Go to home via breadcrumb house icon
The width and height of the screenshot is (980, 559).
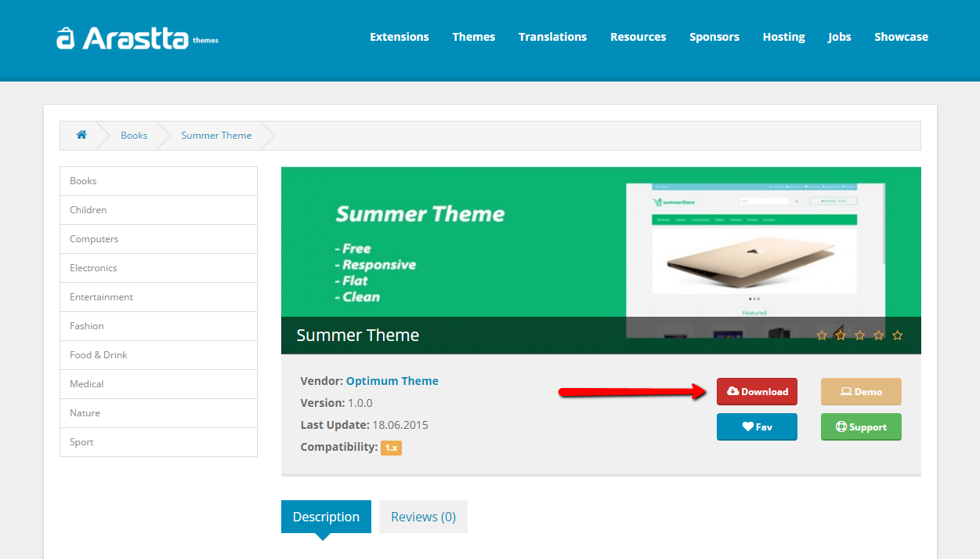click(x=81, y=135)
